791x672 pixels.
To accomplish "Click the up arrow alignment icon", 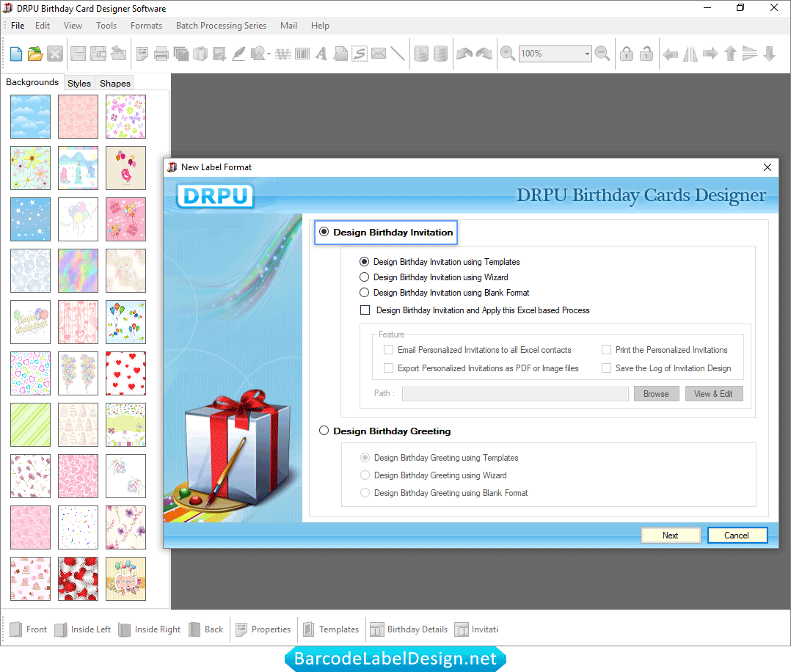I will click(730, 54).
